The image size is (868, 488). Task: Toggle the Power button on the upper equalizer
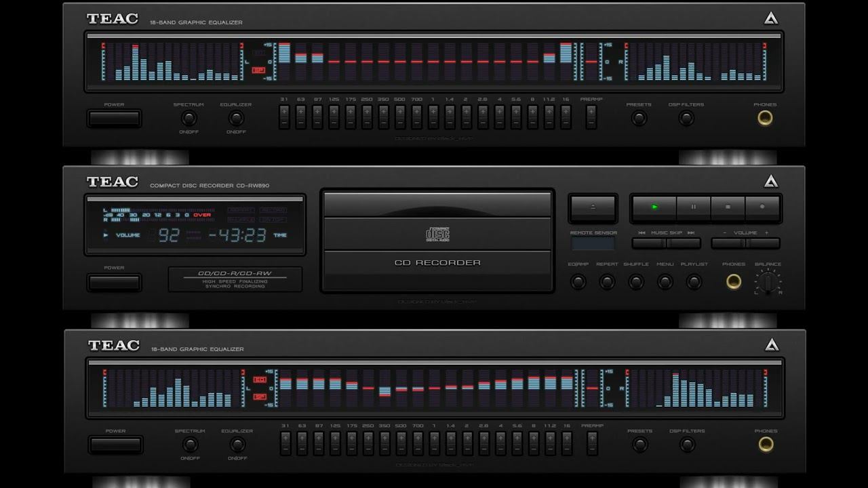tap(114, 119)
